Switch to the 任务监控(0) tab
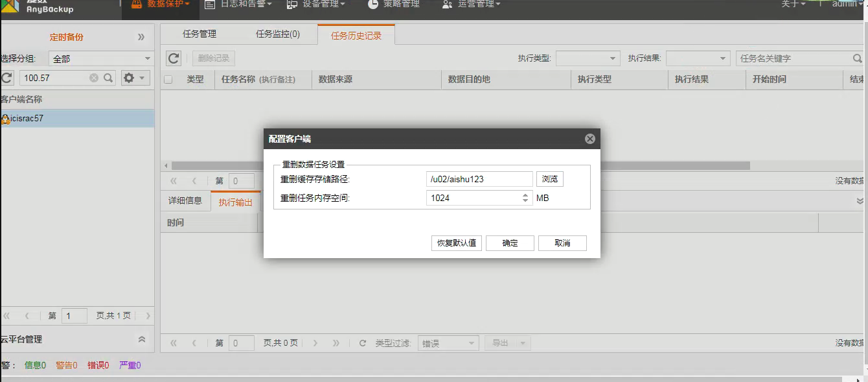 pos(278,34)
